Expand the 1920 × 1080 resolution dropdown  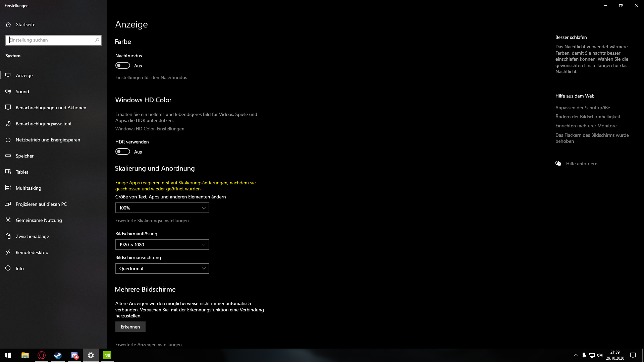click(162, 245)
